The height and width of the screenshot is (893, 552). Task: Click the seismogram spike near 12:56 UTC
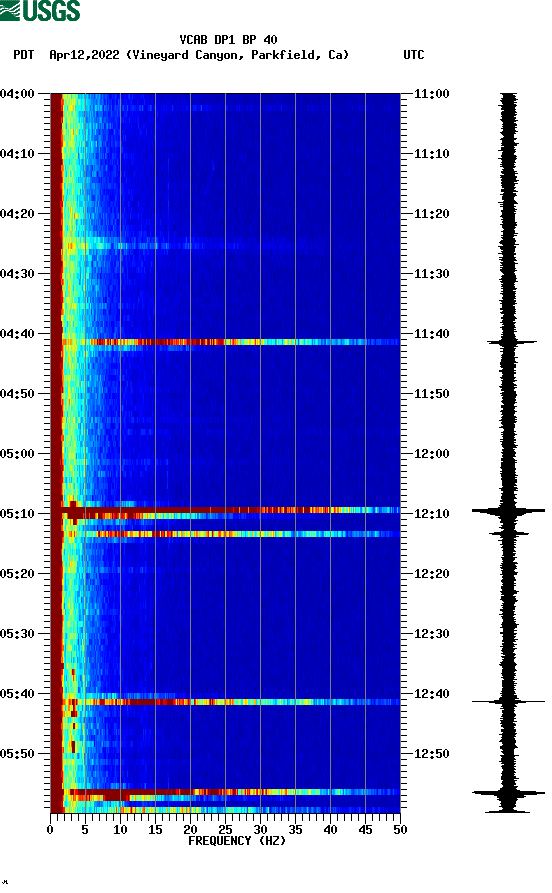[x=508, y=793]
